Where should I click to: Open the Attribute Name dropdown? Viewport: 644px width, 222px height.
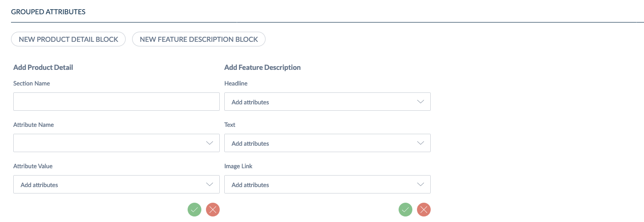click(x=117, y=143)
